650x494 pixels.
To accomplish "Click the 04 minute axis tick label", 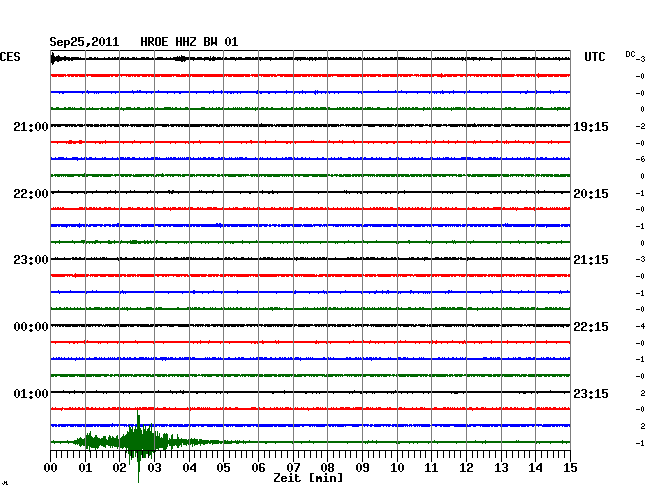I will point(189,467).
